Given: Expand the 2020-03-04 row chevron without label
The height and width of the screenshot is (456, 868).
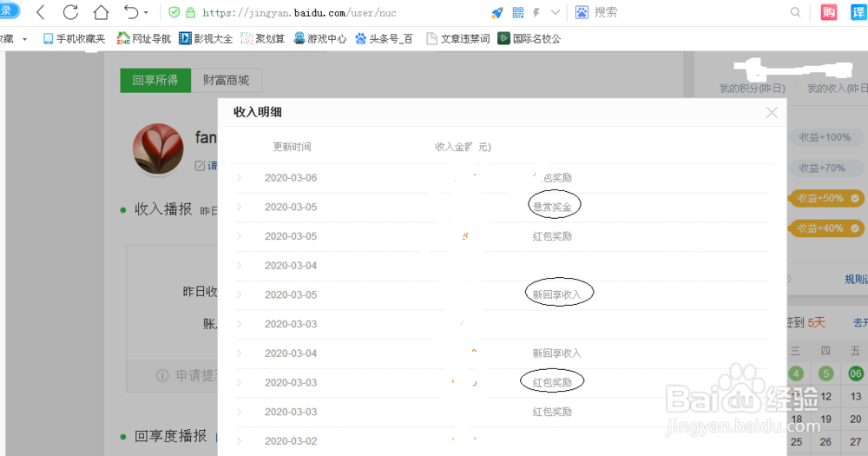Looking at the screenshot, I should [240, 266].
